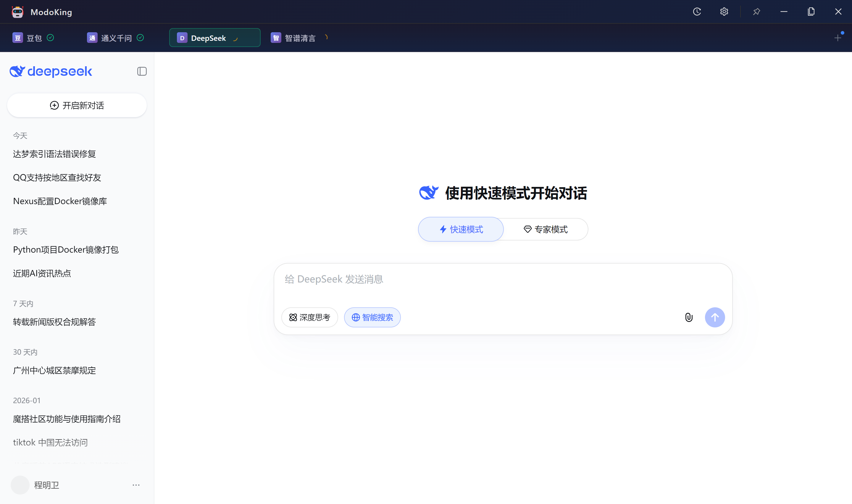Click the 豆包 green check status icon

[x=50, y=38]
